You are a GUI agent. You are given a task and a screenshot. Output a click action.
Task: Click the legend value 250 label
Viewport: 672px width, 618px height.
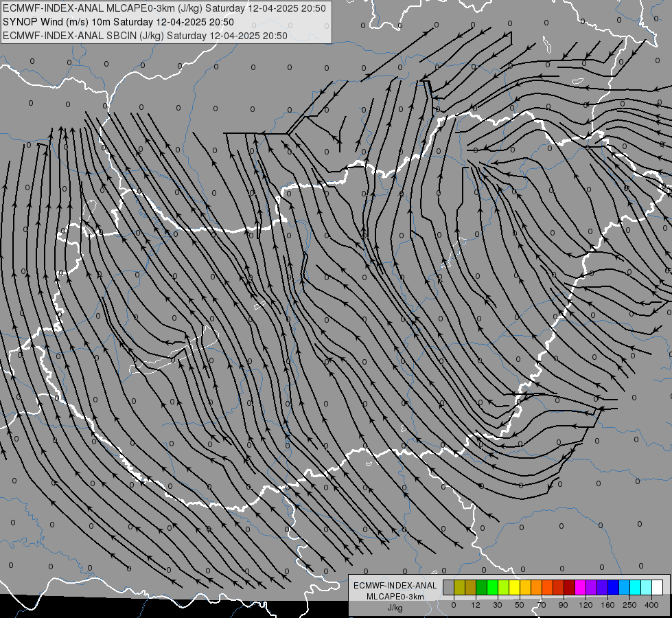pos(629,605)
